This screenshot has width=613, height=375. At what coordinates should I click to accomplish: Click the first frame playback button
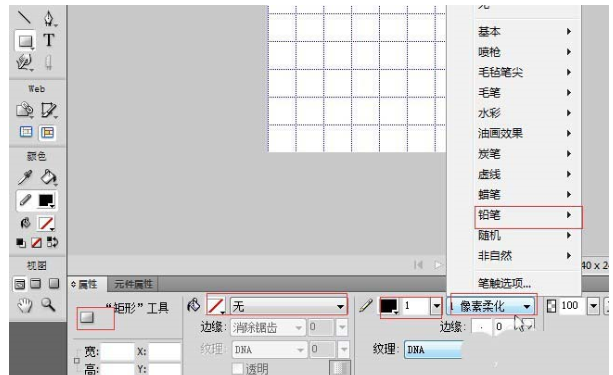[418, 265]
